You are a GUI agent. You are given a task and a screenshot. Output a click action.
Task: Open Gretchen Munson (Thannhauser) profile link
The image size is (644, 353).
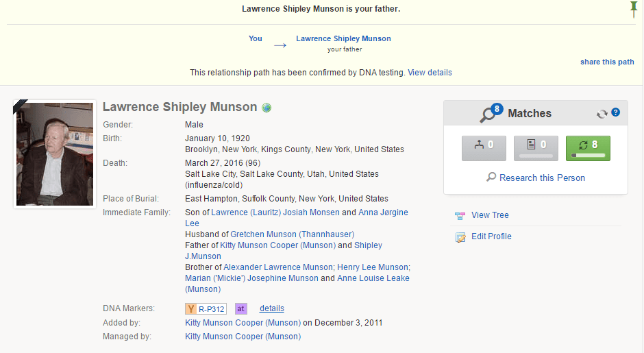pos(292,234)
